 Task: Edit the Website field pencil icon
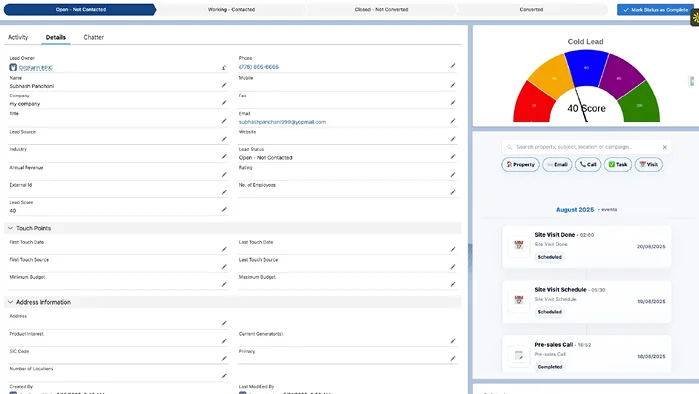click(453, 139)
